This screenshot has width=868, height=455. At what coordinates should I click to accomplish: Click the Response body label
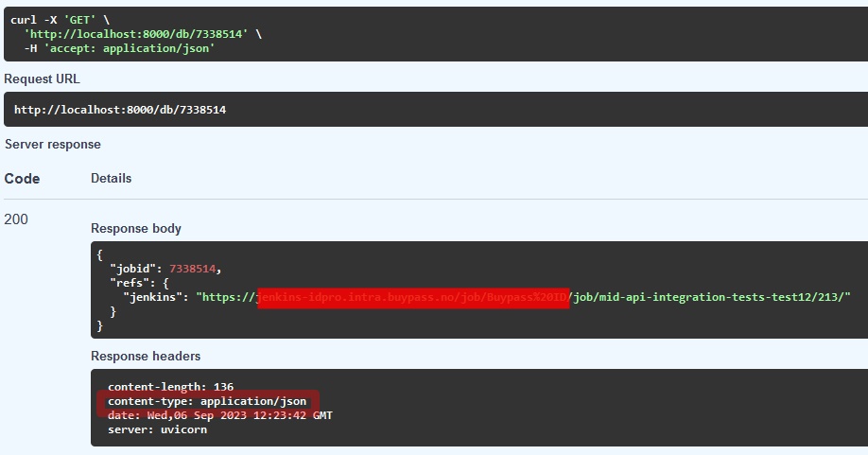[x=136, y=228]
